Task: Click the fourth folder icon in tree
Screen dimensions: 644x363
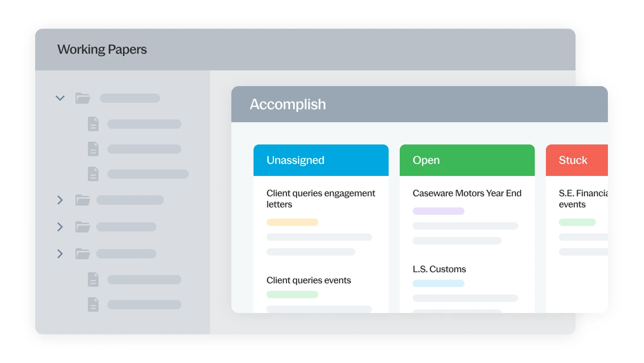Action: (83, 254)
